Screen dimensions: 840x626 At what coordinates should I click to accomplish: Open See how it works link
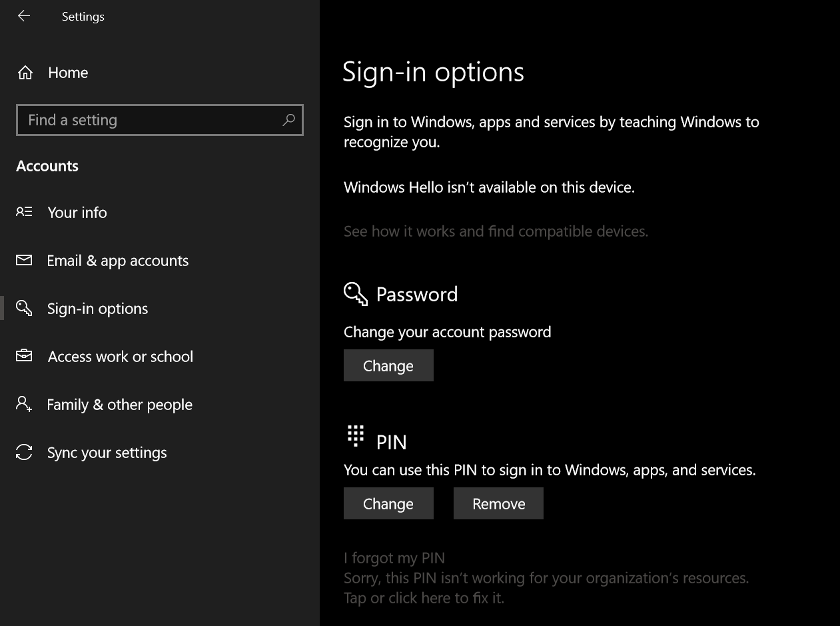coord(496,231)
